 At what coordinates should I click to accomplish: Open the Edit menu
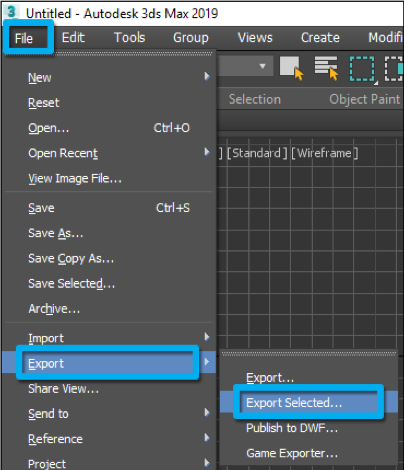(73, 38)
